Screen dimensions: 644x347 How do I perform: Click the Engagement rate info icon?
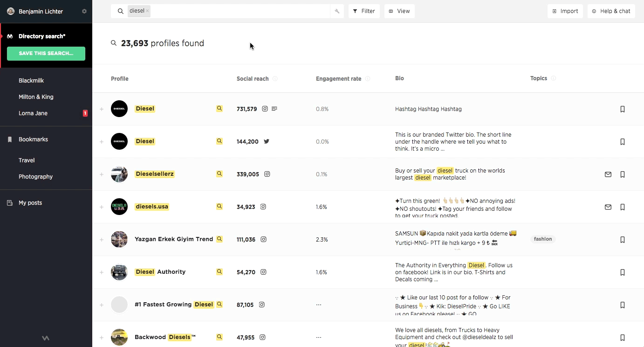368,79
